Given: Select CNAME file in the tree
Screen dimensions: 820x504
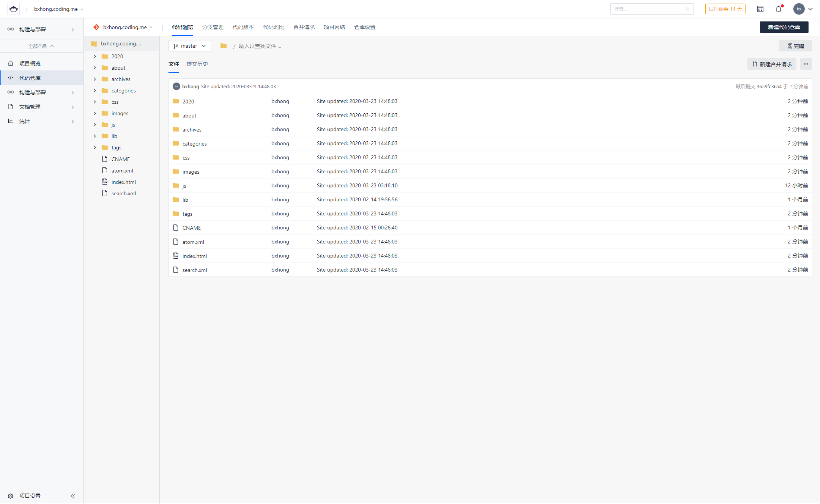Looking at the screenshot, I should [x=120, y=159].
